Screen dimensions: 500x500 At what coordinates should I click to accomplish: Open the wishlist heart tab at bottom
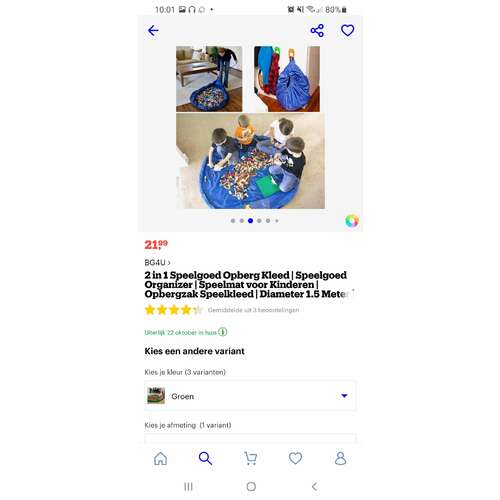[x=295, y=458]
